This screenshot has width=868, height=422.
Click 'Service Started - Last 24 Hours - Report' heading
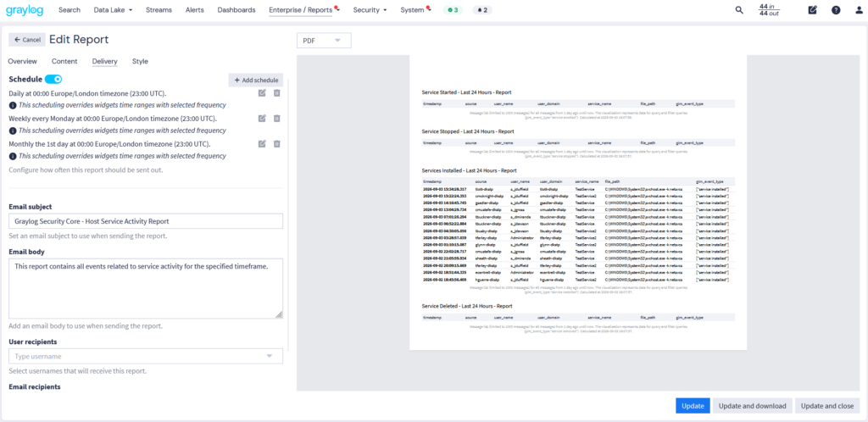point(466,92)
